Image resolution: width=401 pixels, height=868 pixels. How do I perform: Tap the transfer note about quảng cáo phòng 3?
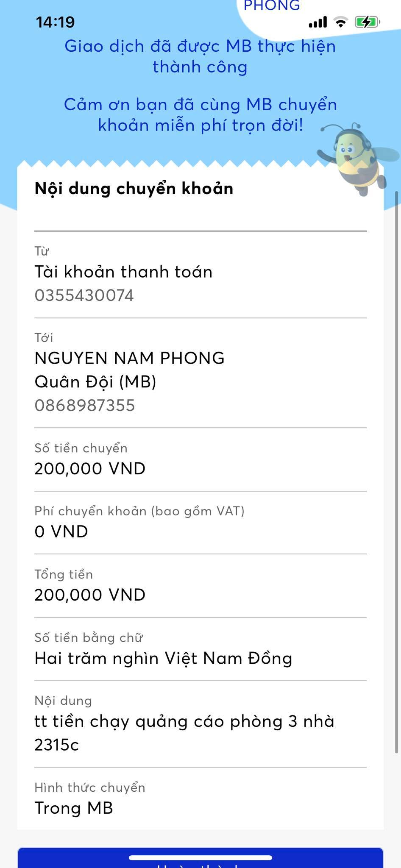pos(184,732)
